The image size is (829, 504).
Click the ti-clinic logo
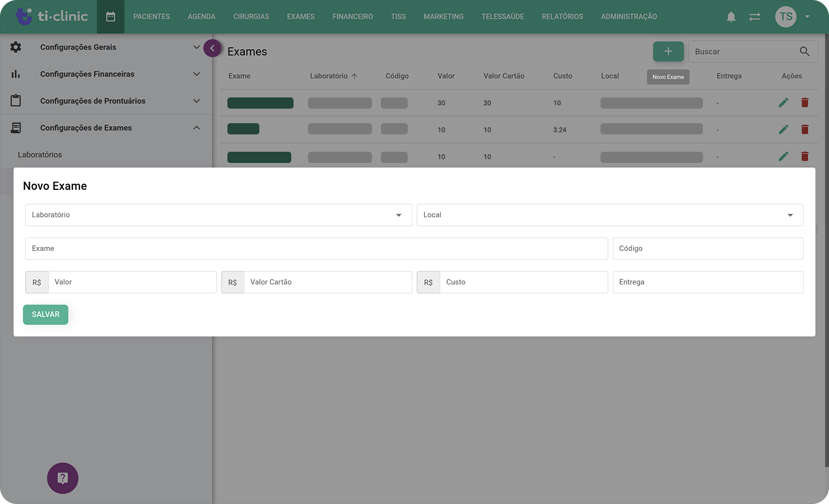pyautogui.click(x=52, y=16)
